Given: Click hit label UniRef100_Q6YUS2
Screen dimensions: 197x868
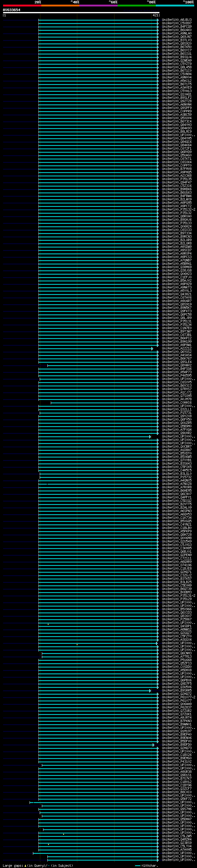Looking at the screenshot, I should tap(177, 352).
